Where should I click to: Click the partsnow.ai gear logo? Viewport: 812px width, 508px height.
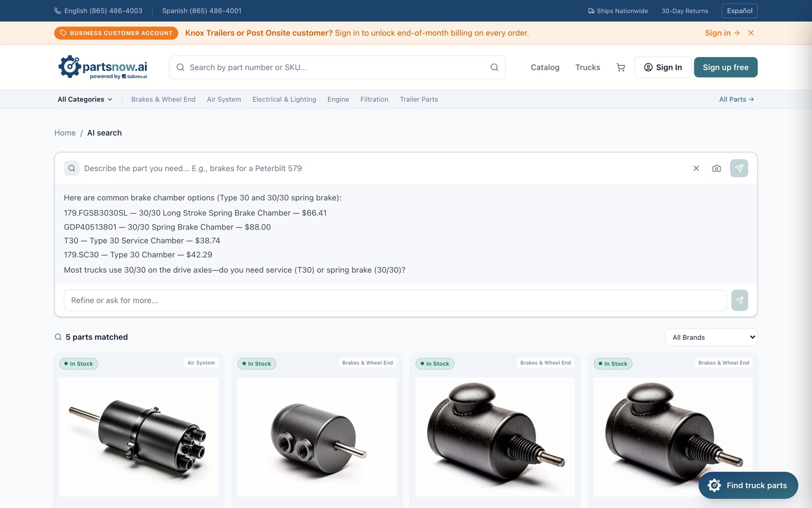click(103, 67)
